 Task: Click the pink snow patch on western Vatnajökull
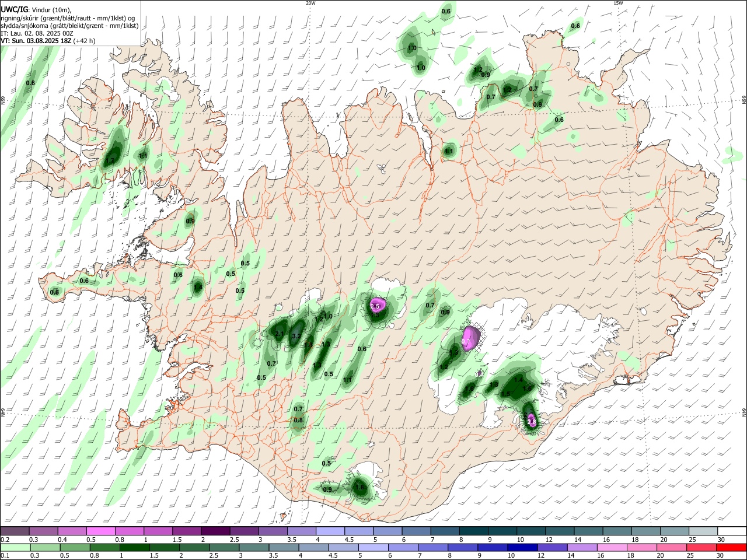tap(470, 338)
